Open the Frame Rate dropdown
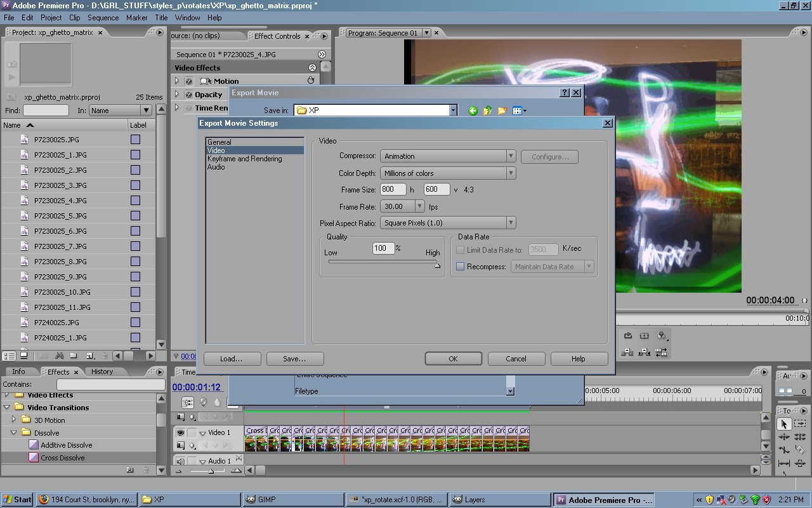Image resolution: width=812 pixels, height=508 pixels. 419,206
